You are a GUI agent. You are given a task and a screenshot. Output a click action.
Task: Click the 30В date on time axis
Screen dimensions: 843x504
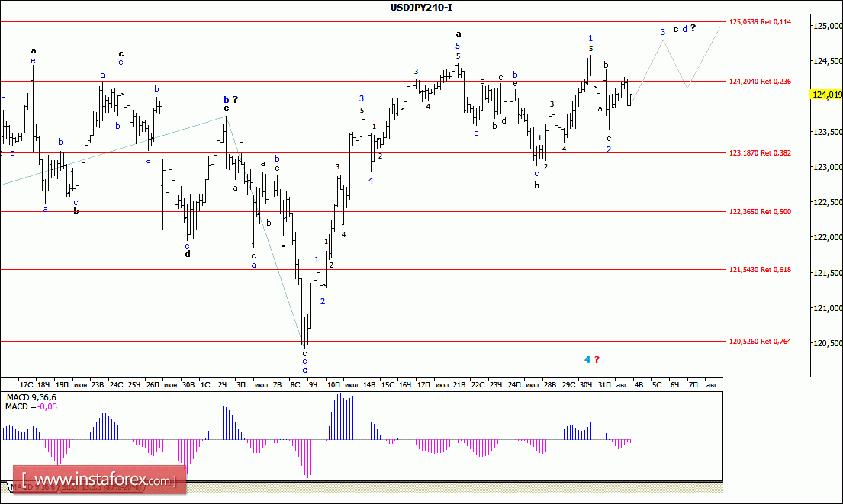tap(188, 385)
